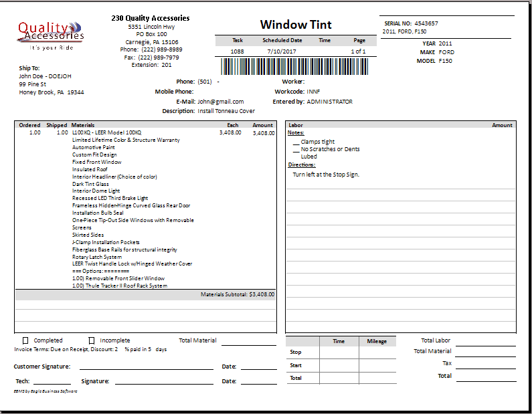Click the John@gmail.com email address
Viewport: 532px width, 414px height.
pyautogui.click(x=220, y=102)
